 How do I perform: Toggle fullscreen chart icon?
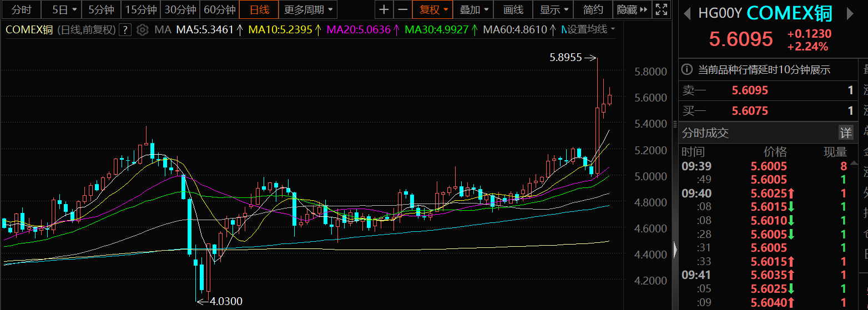661,9
